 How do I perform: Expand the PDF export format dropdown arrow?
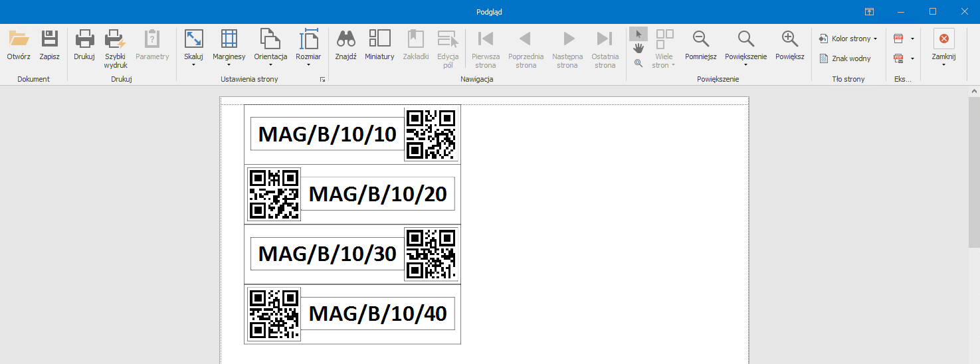coord(913,39)
